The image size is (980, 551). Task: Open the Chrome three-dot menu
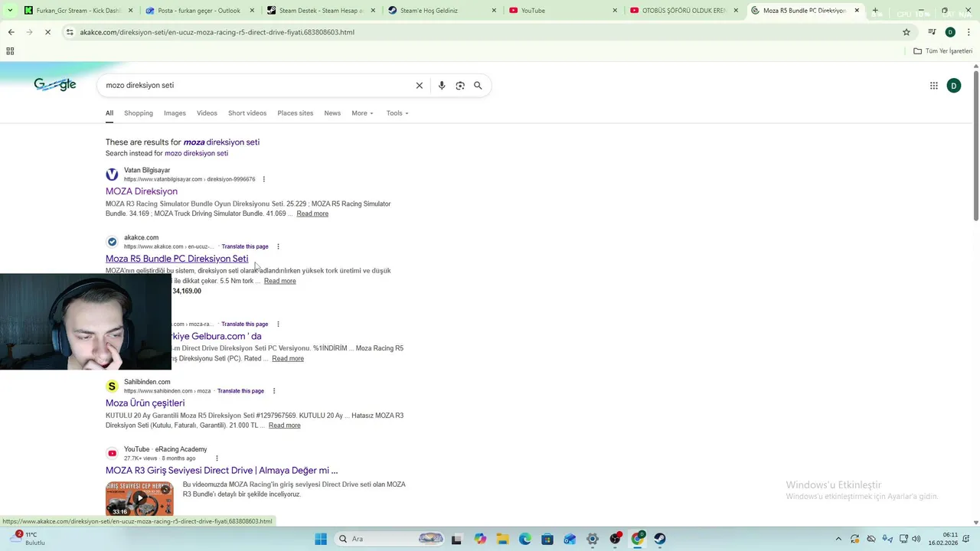pyautogui.click(x=969, y=32)
